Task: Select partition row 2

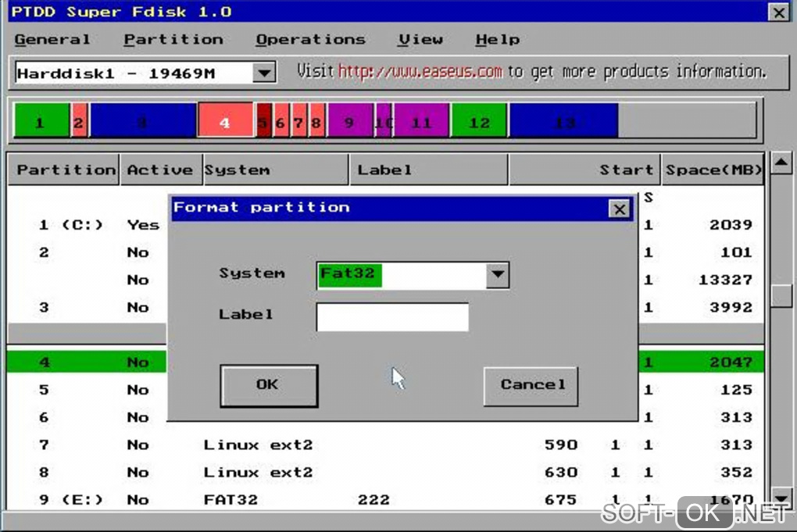Action: tap(385, 252)
